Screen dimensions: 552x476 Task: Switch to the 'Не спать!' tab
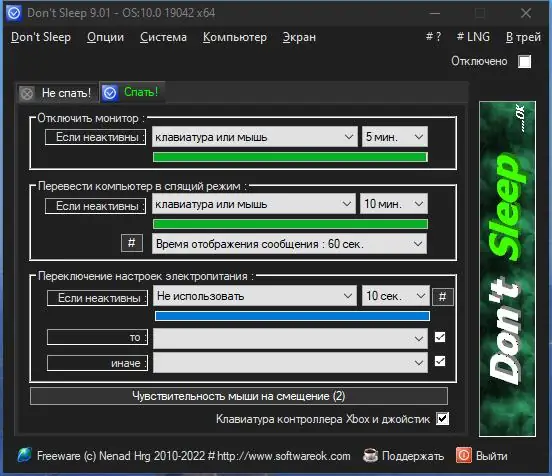click(57, 93)
